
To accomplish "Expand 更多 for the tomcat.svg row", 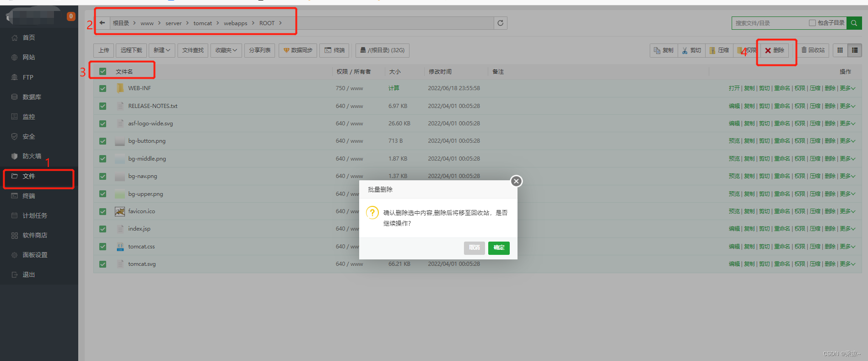I will [x=847, y=264].
